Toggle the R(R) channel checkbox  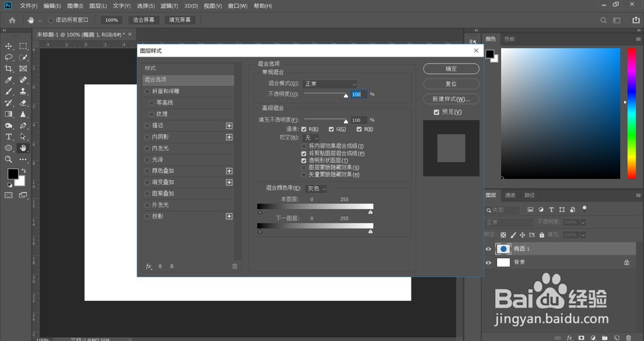(304, 129)
